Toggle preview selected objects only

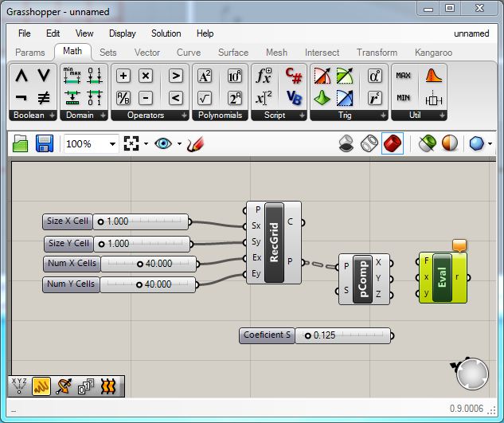pyautogui.click(x=428, y=143)
